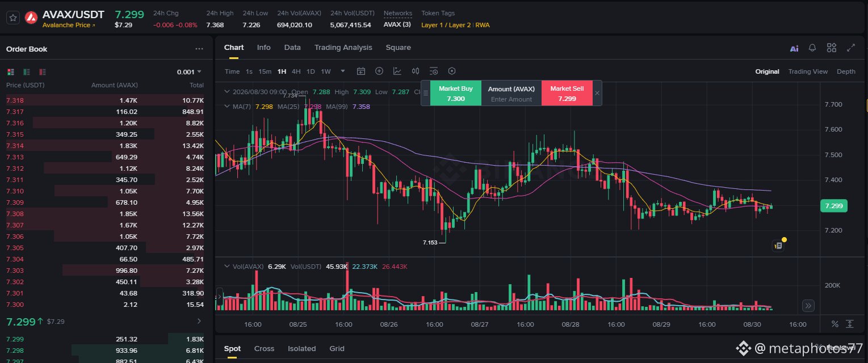
Task: Open the calendar date-jump icon
Action: (x=361, y=71)
